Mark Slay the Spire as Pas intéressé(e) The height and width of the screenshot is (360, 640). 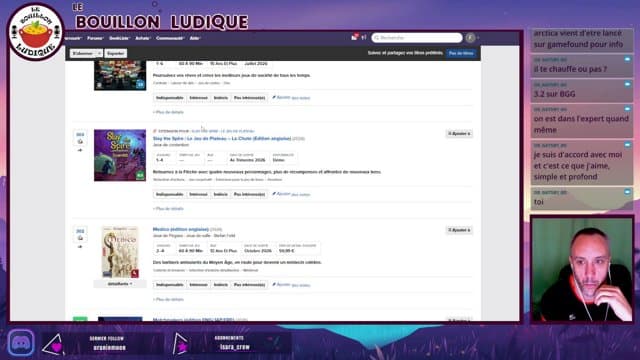pyautogui.click(x=249, y=194)
